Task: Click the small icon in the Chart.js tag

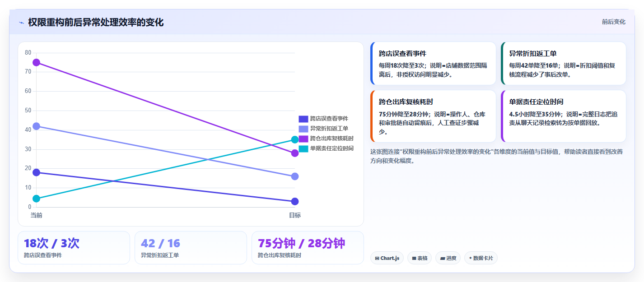Action: 377,259
